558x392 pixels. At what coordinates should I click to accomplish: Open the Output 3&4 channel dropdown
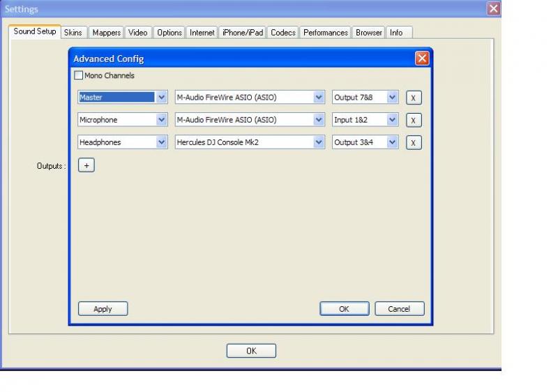click(x=365, y=142)
